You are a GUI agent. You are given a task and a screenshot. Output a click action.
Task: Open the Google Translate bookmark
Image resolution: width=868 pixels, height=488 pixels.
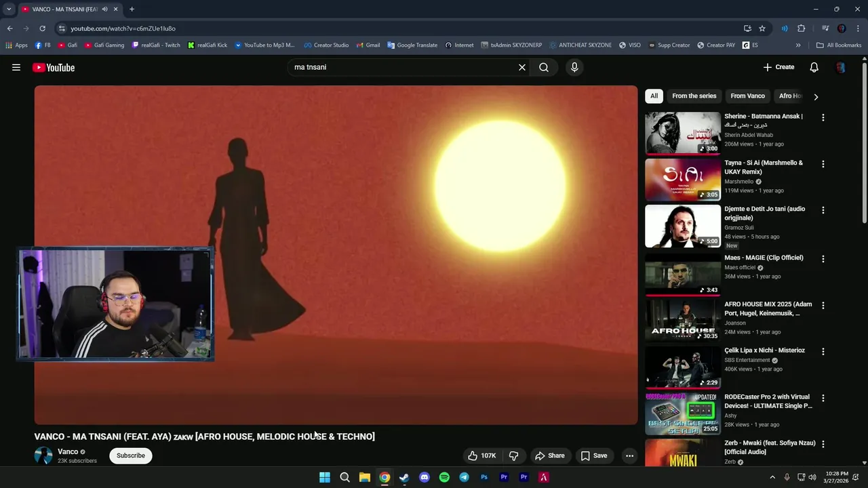[x=412, y=45]
